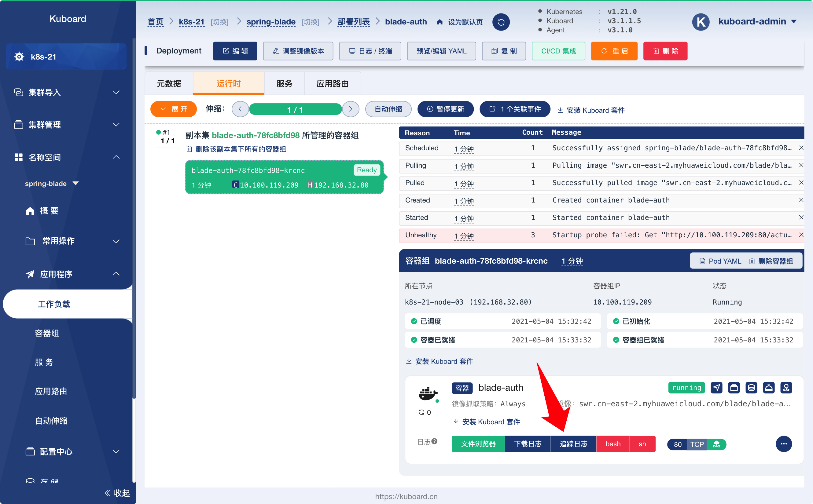Click 删除容器组 in the pod header

coord(771,261)
